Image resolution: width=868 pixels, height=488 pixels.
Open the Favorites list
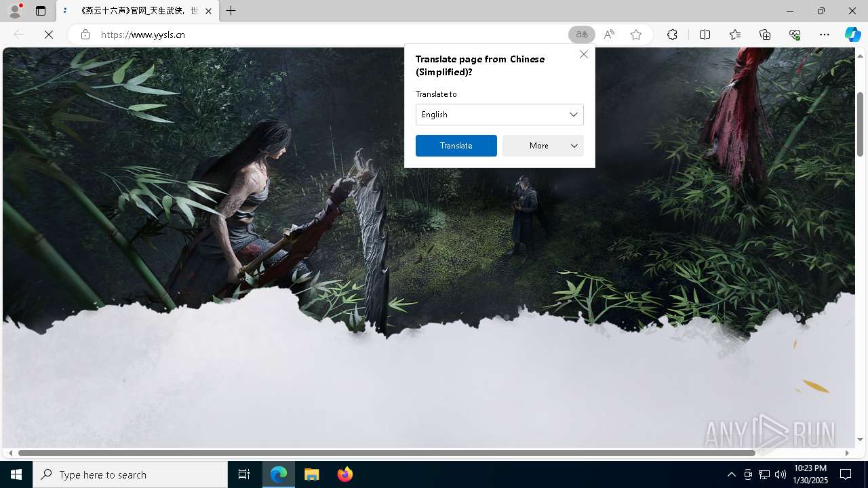click(735, 35)
